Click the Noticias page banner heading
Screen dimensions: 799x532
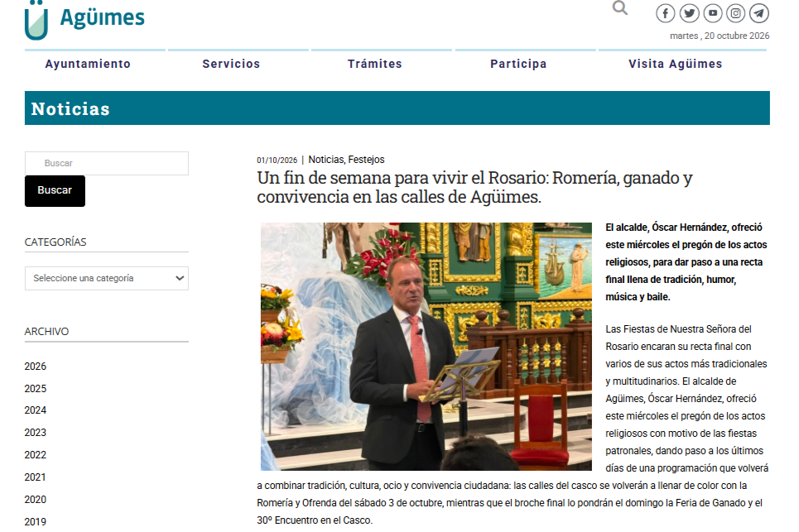point(70,109)
